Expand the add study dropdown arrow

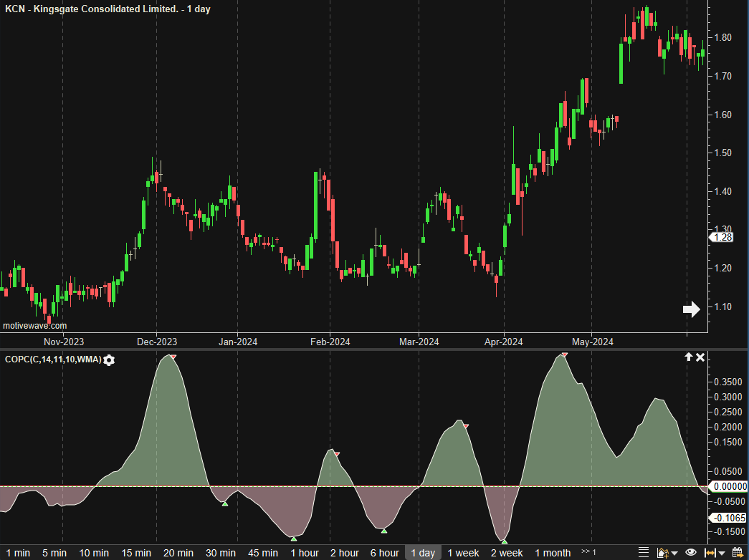[675, 553]
